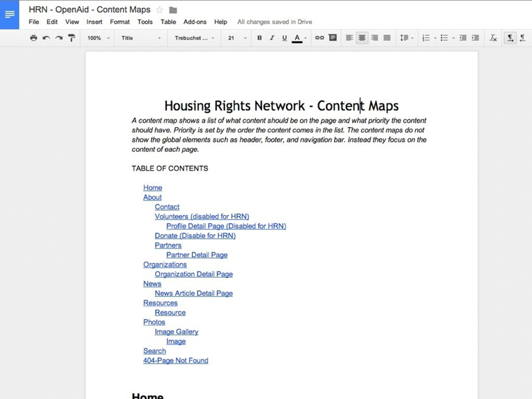Toggle italic formatting
This screenshot has width=532, height=399.
272,38
